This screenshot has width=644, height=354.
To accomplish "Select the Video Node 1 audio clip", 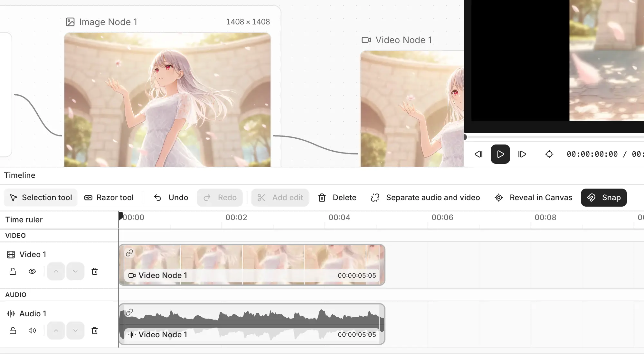I will tap(252, 324).
